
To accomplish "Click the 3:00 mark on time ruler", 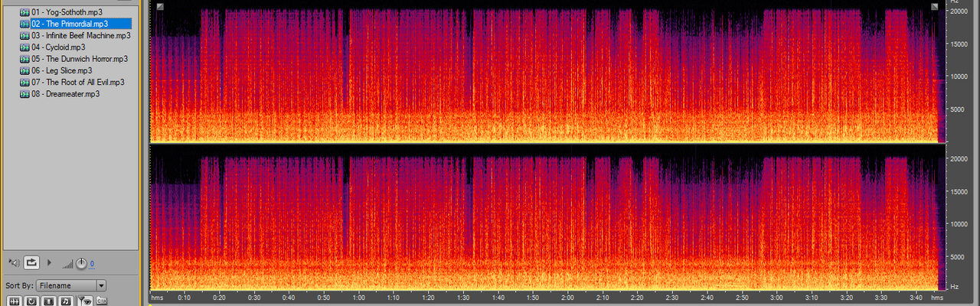I will pos(776,297).
